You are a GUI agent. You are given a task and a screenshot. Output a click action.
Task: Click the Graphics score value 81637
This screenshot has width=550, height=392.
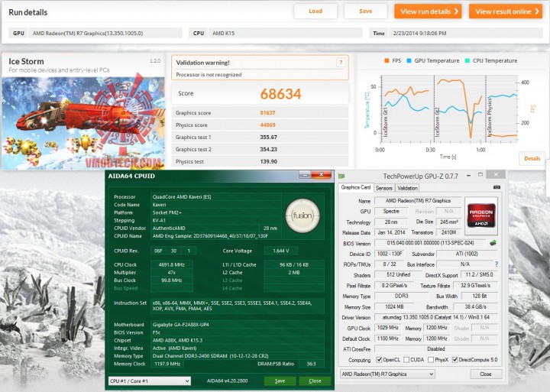point(267,112)
